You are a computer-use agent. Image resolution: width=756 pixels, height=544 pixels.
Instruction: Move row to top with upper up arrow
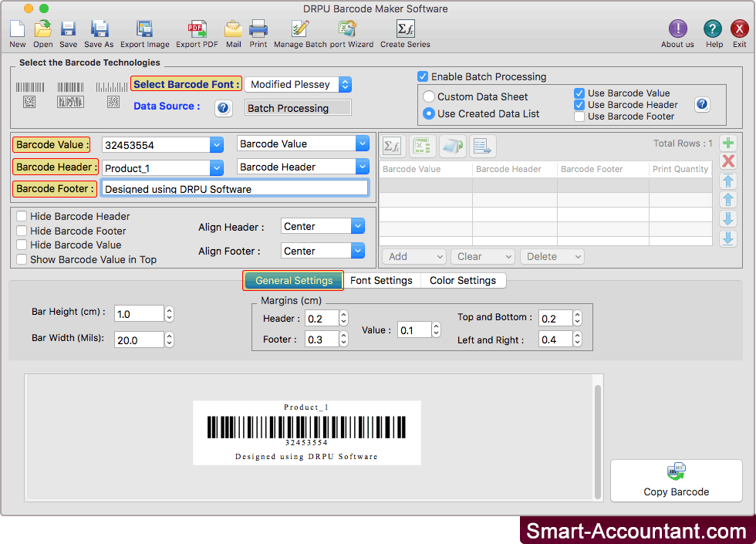coord(728,181)
